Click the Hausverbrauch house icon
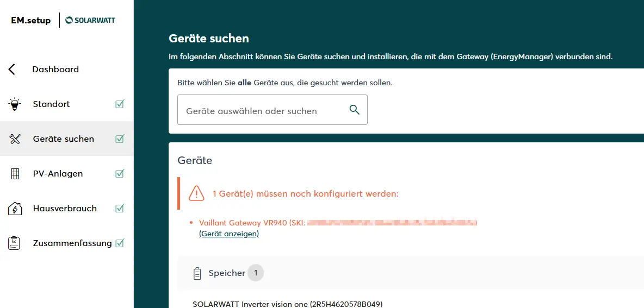Screen dimensions: 644x308 point(15,209)
